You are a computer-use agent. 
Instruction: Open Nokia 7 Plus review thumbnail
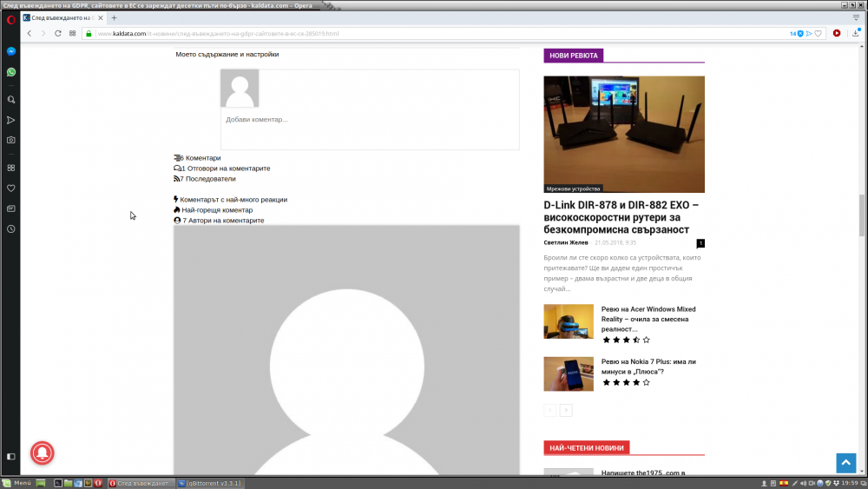coord(569,373)
